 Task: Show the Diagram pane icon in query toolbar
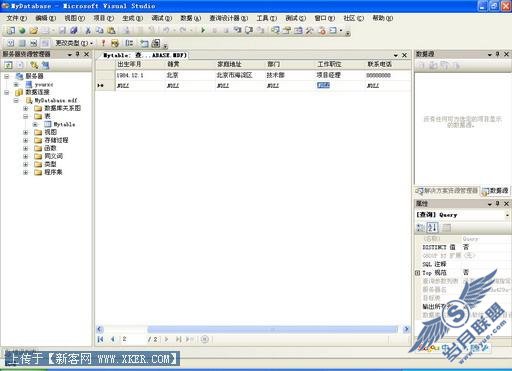point(10,43)
